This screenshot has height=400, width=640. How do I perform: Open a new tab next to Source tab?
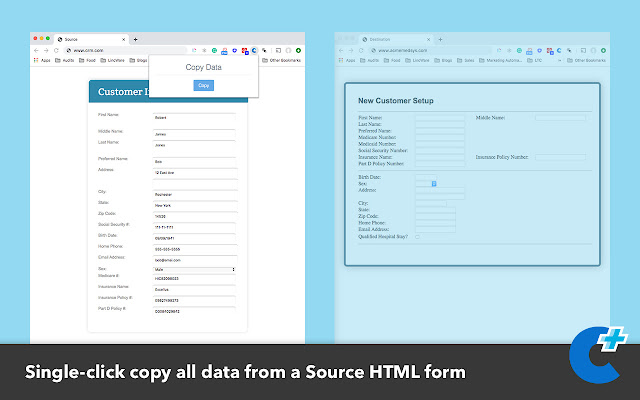(x=134, y=38)
